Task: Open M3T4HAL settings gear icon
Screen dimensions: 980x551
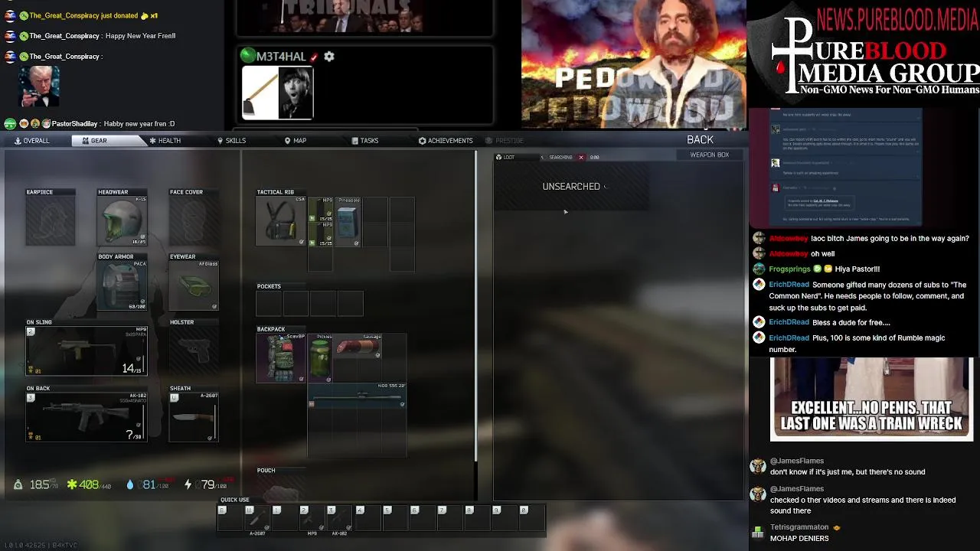Action: click(329, 57)
